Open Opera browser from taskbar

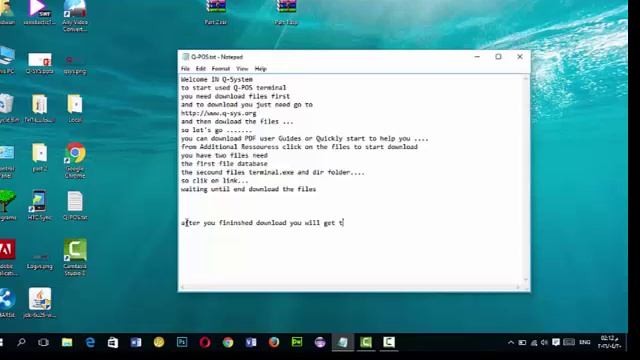tap(205, 342)
